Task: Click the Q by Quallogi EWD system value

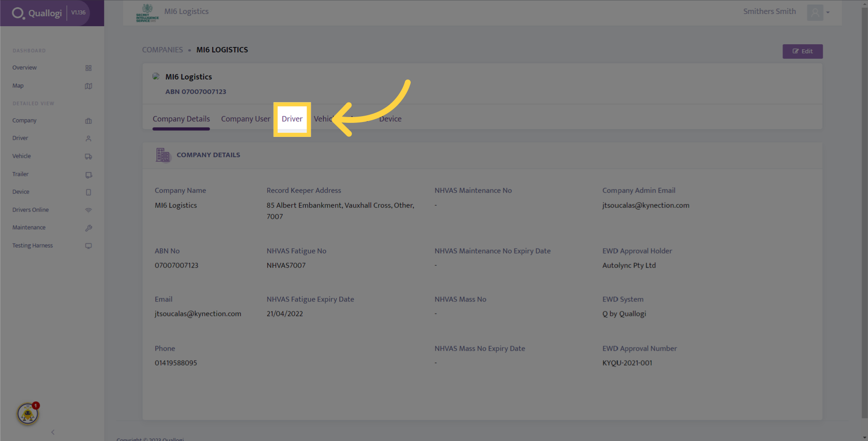Action: [624, 314]
